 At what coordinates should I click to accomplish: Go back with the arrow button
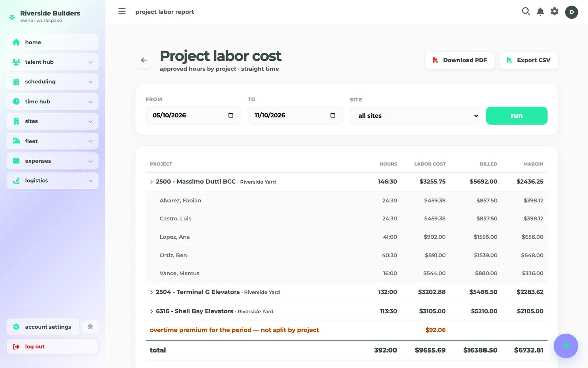[x=144, y=60]
